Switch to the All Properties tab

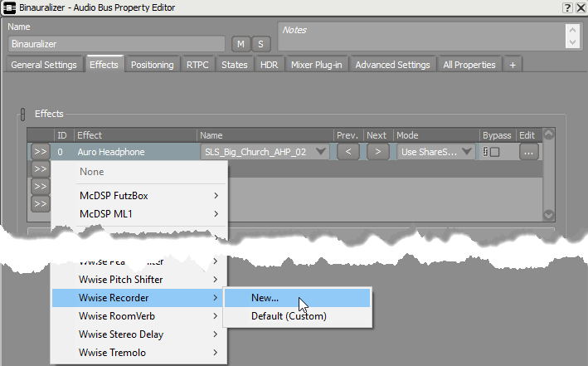pyautogui.click(x=469, y=65)
